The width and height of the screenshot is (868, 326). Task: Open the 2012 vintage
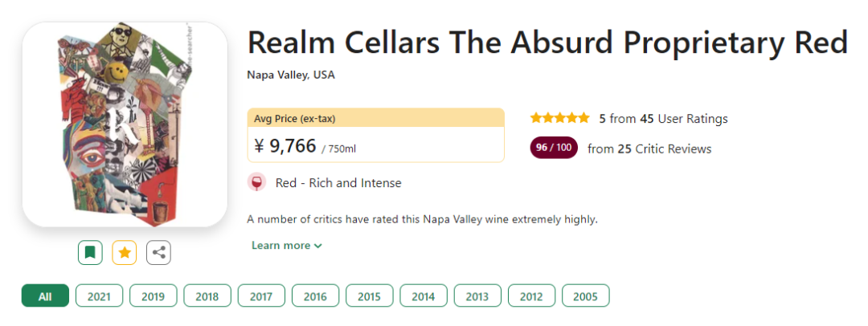pyautogui.click(x=531, y=295)
